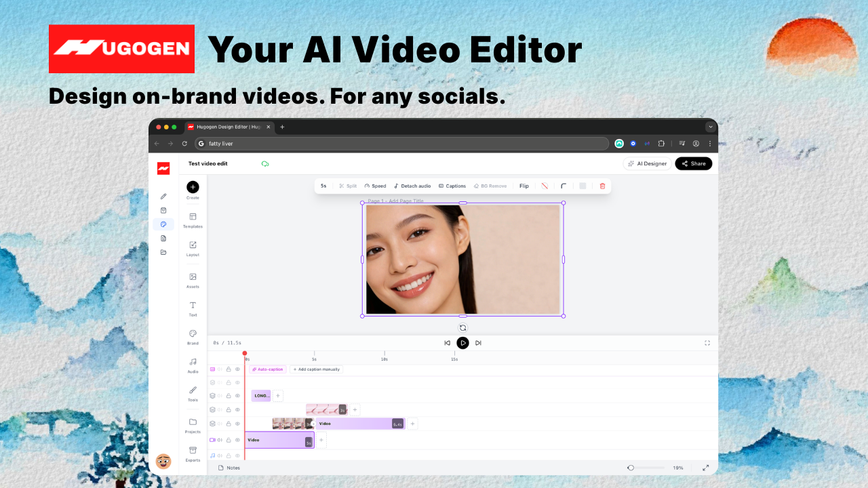This screenshot has height=488, width=868.
Task: Open the shopping bag icon in left rail
Action: click(163, 210)
